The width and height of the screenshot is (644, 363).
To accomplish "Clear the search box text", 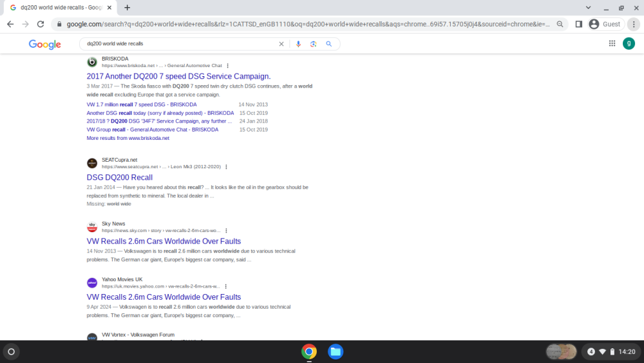I will pyautogui.click(x=281, y=44).
